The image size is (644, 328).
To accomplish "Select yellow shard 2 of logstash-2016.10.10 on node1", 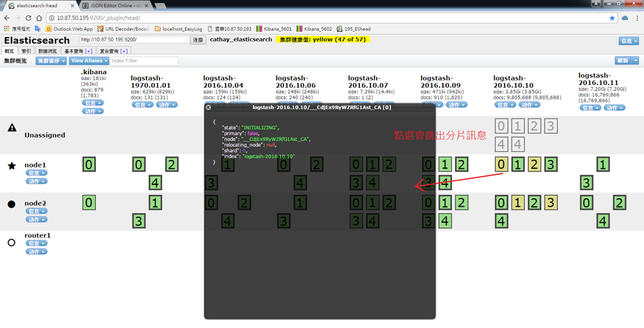I will [534, 164].
